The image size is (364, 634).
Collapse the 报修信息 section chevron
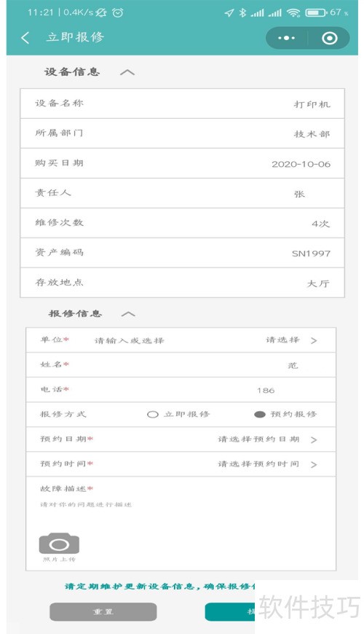[128, 314]
